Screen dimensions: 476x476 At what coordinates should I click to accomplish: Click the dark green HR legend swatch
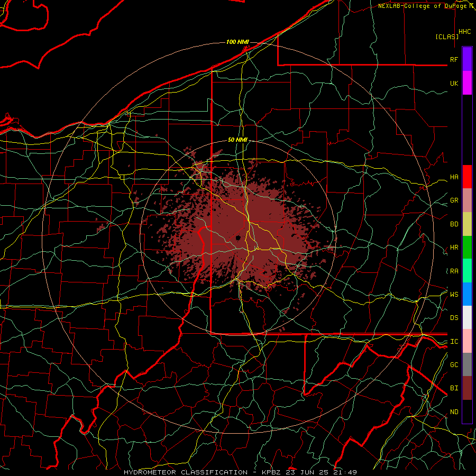(x=467, y=247)
